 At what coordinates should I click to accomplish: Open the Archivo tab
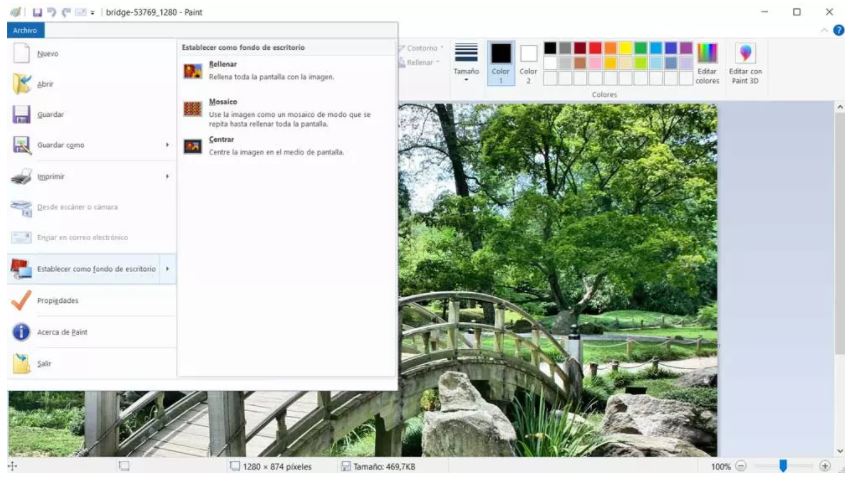pyautogui.click(x=25, y=30)
